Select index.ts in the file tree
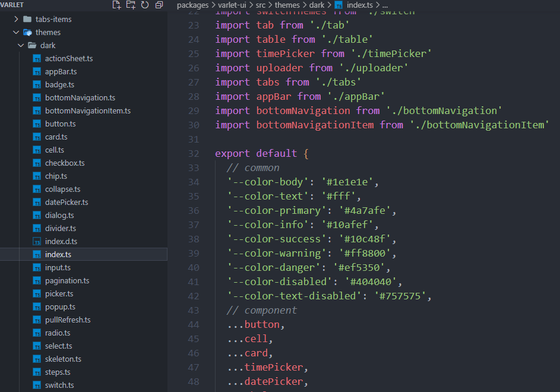 (84, 254)
